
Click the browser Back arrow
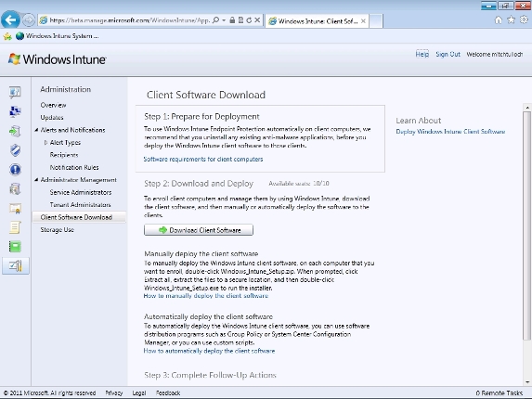[x=10, y=20]
